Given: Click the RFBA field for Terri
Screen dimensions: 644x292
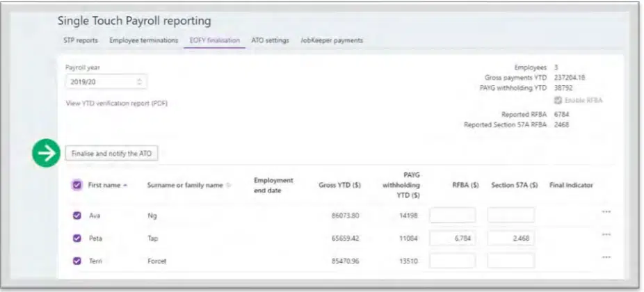Looking at the screenshot, I should (x=453, y=261).
